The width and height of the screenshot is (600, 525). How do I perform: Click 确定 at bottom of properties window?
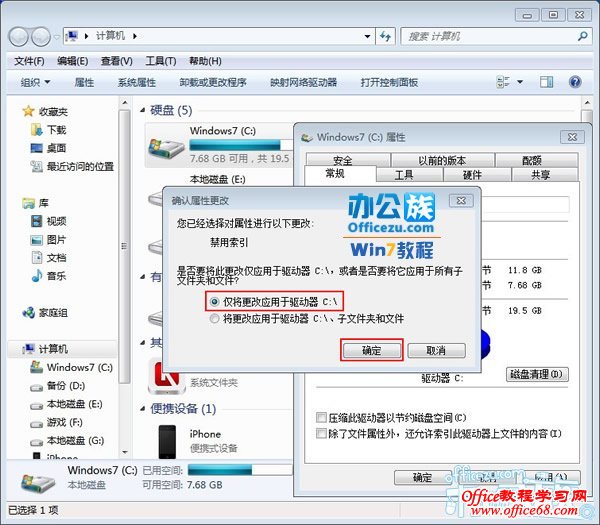click(422, 477)
